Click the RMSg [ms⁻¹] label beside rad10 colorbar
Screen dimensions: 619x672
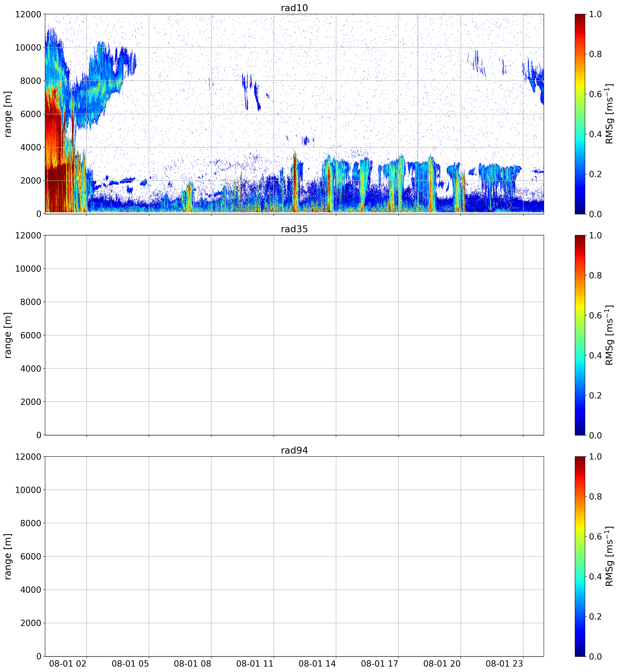click(609, 114)
